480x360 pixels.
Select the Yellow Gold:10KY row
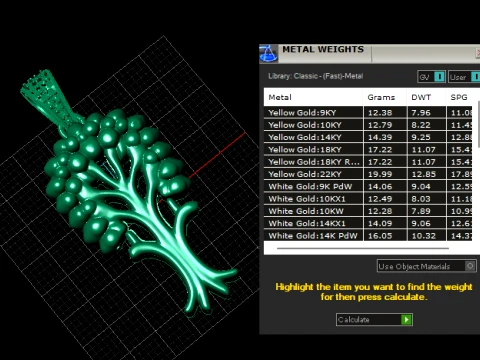click(368, 125)
